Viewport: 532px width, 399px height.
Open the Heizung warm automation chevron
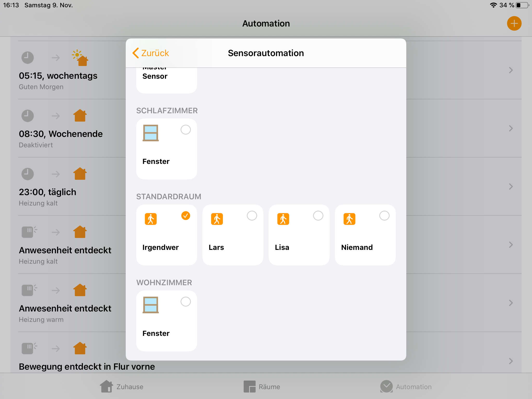point(511,303)
